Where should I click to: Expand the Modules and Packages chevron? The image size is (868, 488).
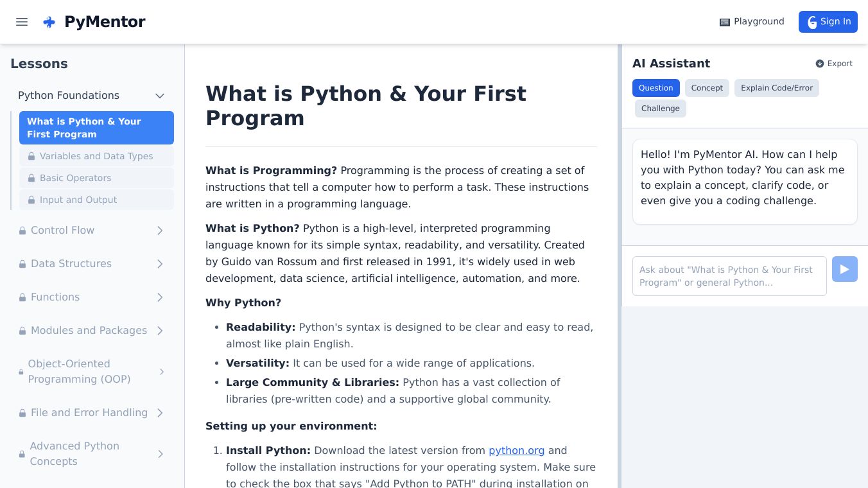(160, 331)
